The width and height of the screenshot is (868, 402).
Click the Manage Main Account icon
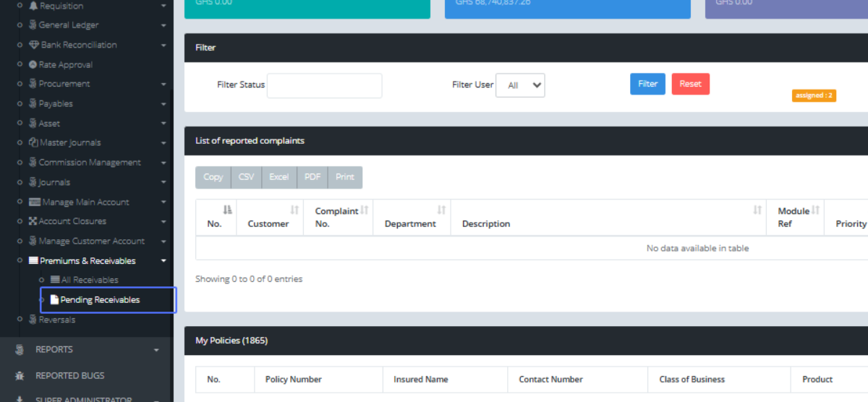34,202
